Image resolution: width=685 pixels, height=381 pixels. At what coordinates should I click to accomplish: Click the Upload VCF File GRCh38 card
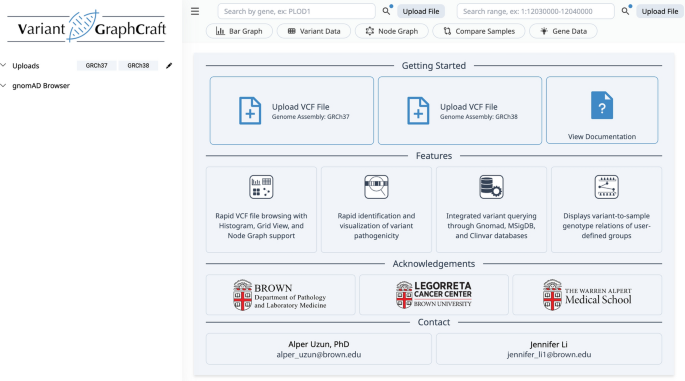coord(460,111)
